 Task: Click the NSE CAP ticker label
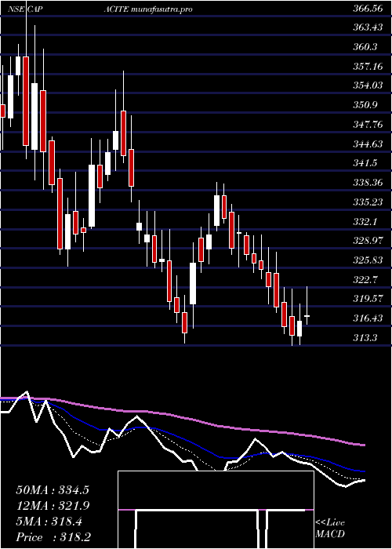coord(25,9)
